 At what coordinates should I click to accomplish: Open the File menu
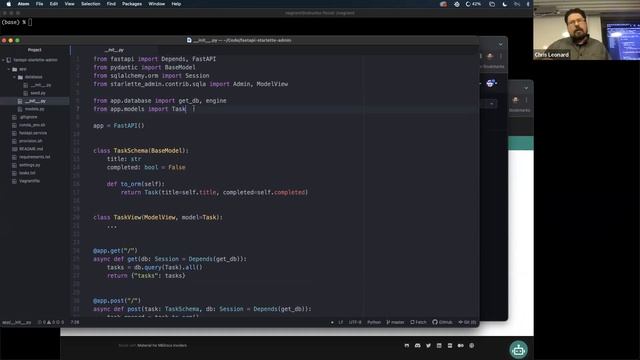coord(40,4)
